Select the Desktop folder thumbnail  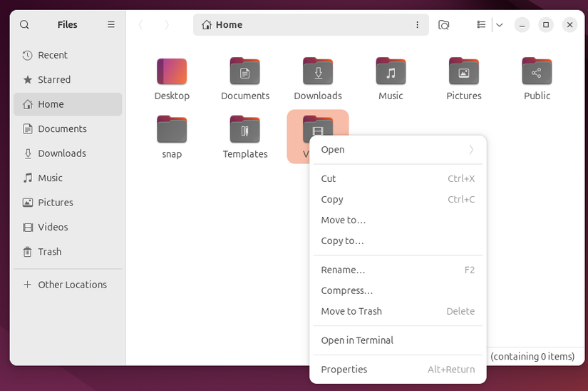pos(172,72)
